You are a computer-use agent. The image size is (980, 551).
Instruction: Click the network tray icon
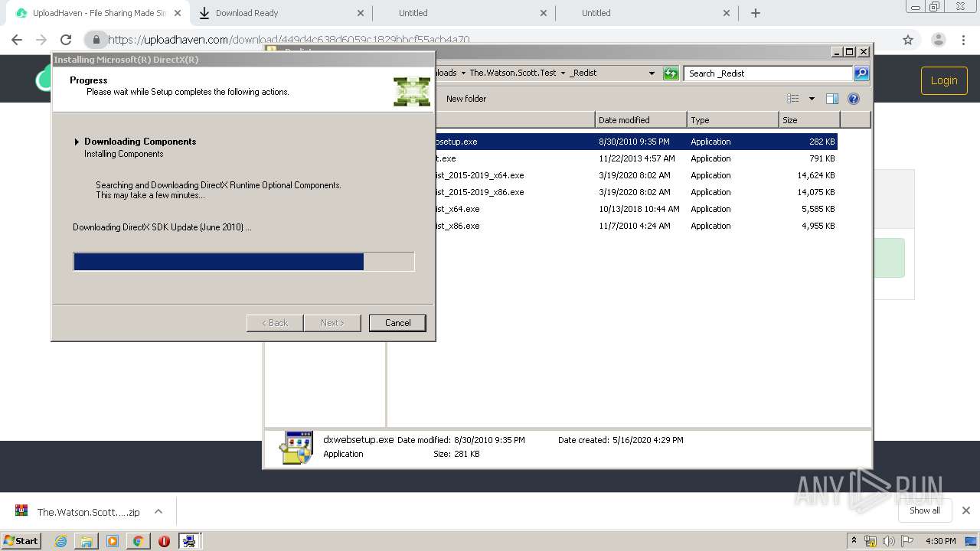tap(871, 541)
